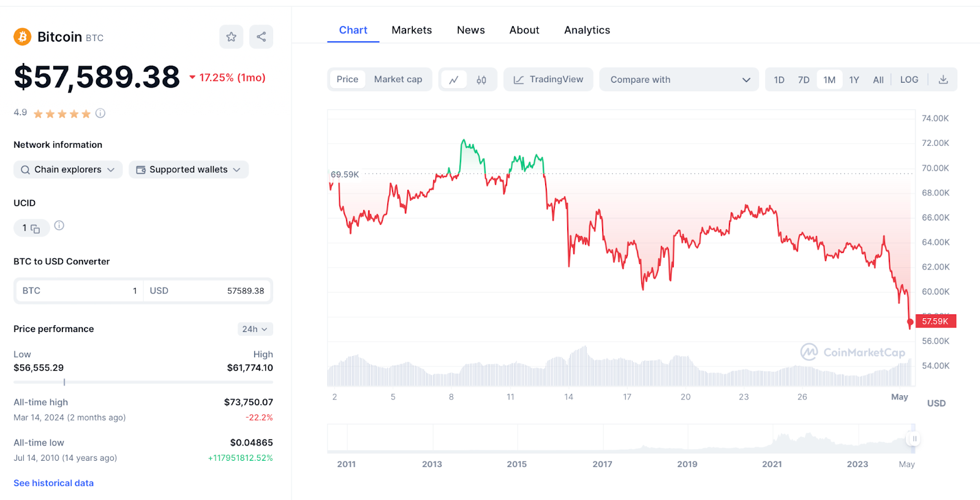Screen dimensions: 980x500
Task: Open the News tab
Action: click(x=471, y=30)
